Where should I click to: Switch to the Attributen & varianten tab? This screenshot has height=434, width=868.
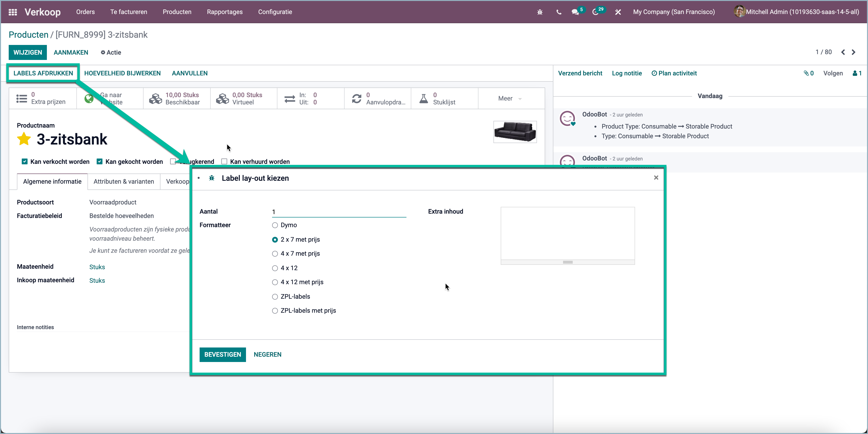click(123, 181)
